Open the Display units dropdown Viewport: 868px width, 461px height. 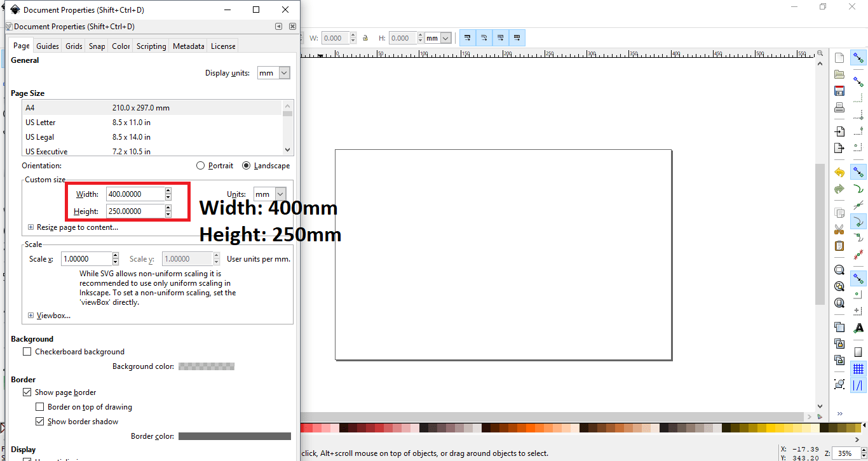coord(274,73)
